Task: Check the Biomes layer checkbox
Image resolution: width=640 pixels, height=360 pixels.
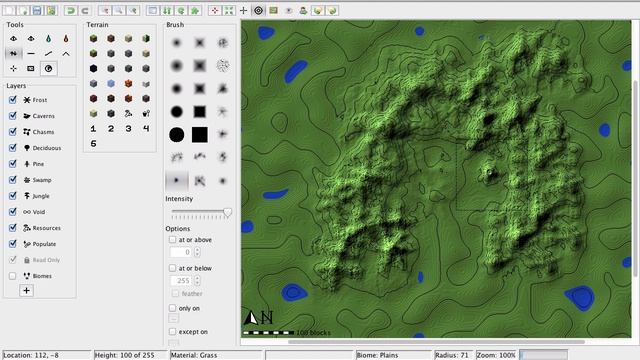Action: 13,276
